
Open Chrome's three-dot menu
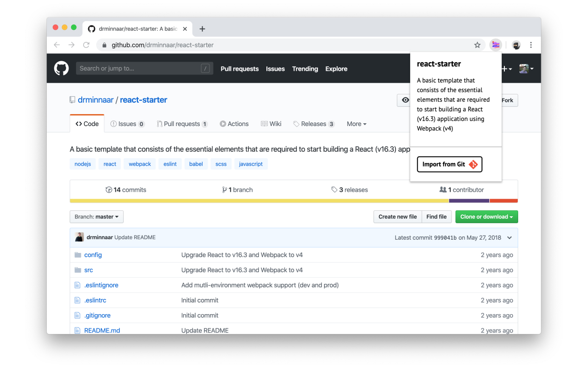coord(531,45)
